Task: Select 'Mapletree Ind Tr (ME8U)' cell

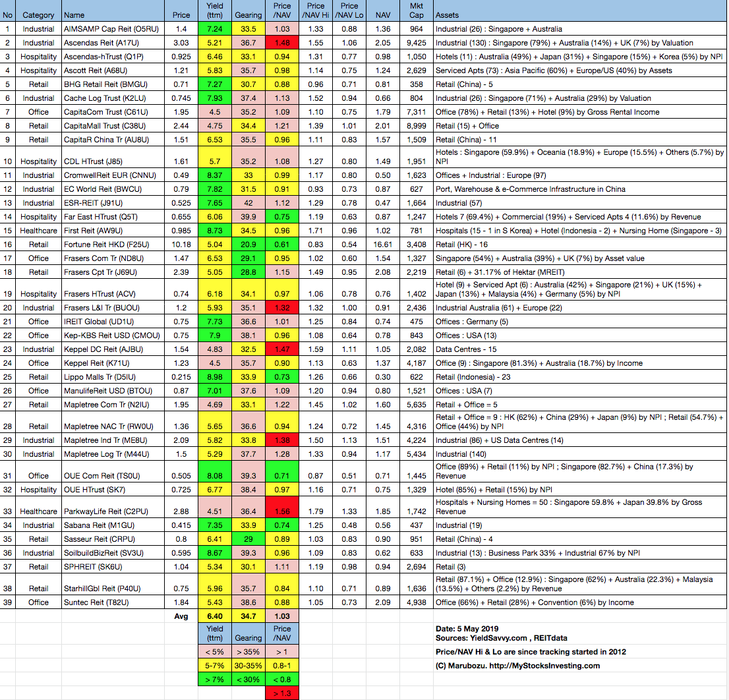Action: coord(113,440)
